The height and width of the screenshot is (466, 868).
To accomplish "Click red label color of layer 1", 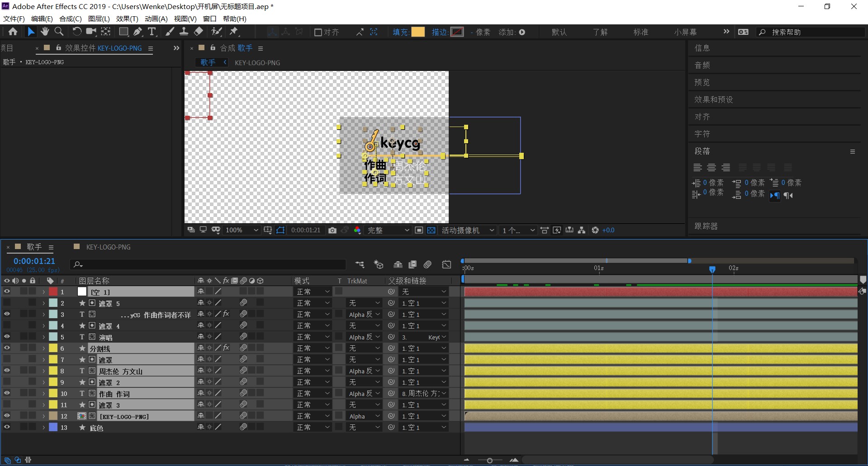I will click(53, 292).
